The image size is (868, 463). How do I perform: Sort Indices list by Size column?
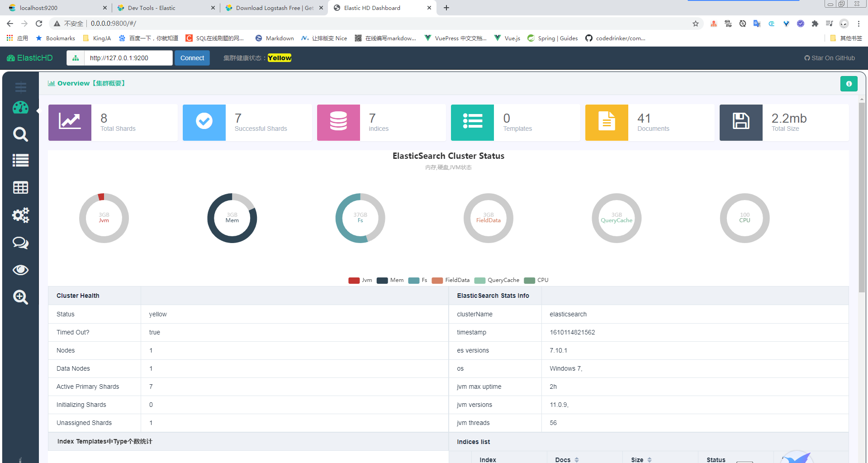(641, 459)
